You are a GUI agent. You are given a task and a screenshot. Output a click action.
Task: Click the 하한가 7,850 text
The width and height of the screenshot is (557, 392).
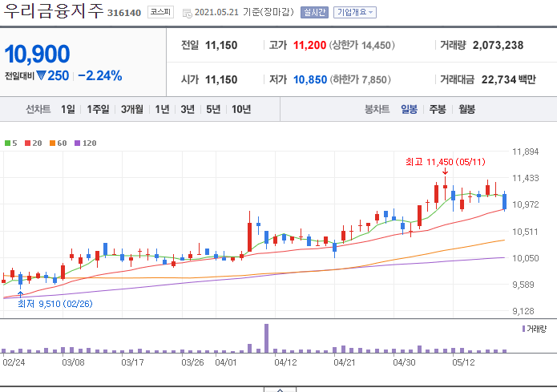tap(360, 79)
